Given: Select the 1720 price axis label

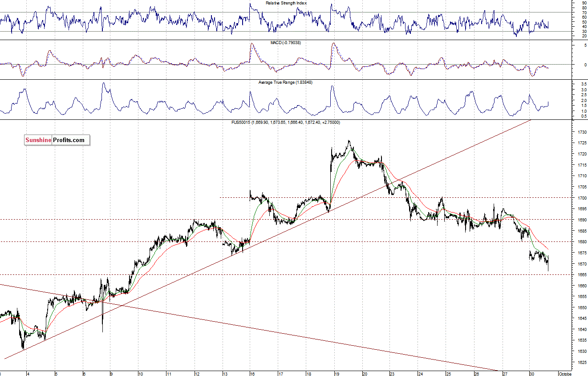Looking at the screenshot, I should 582,154.
